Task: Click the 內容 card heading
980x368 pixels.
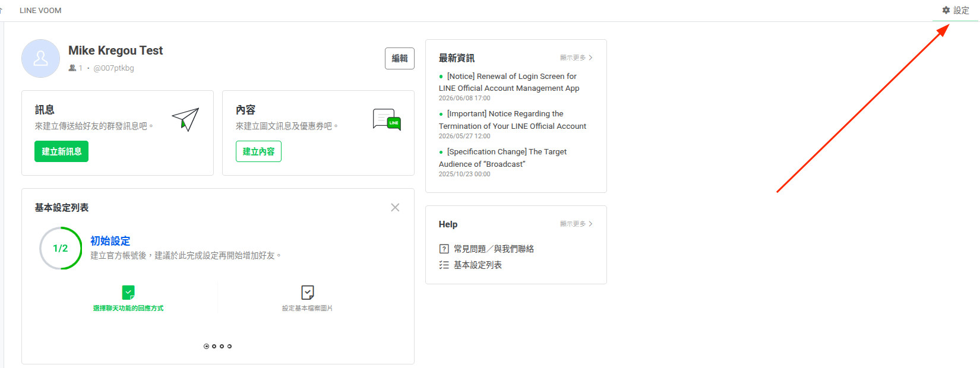Action: [245, 110]
